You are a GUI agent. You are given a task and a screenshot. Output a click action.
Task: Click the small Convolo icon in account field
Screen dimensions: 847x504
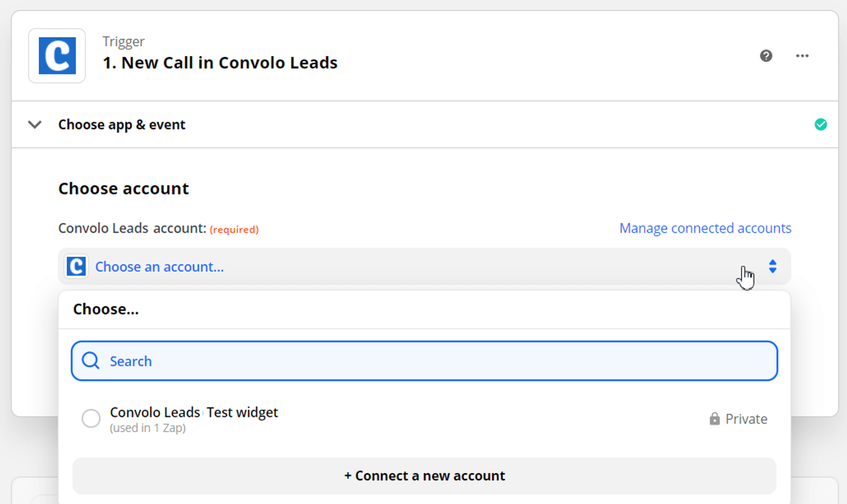click(76, 266)
